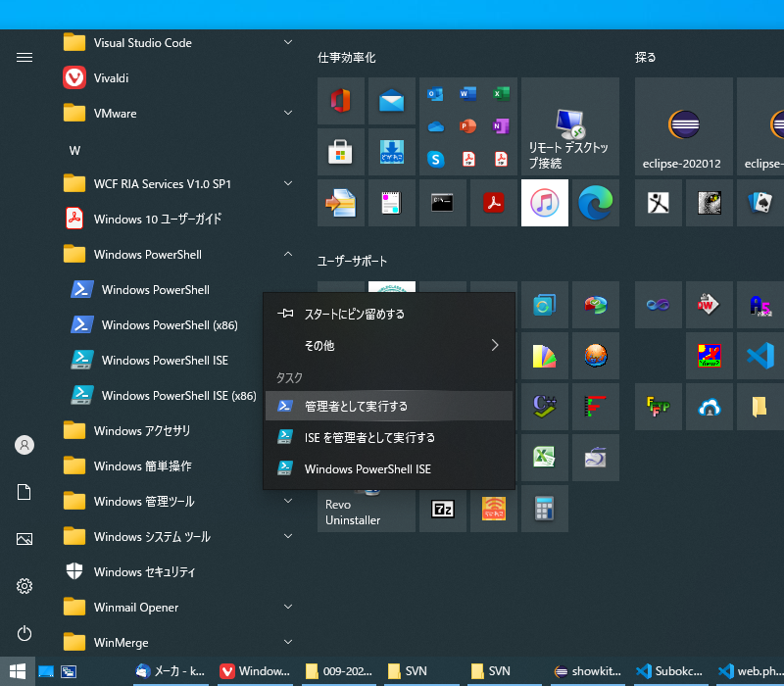Choose ISE を管理者として実行する
Image resolution: width=784 pixels, height=686 pixels.
(x=389, y=437)
